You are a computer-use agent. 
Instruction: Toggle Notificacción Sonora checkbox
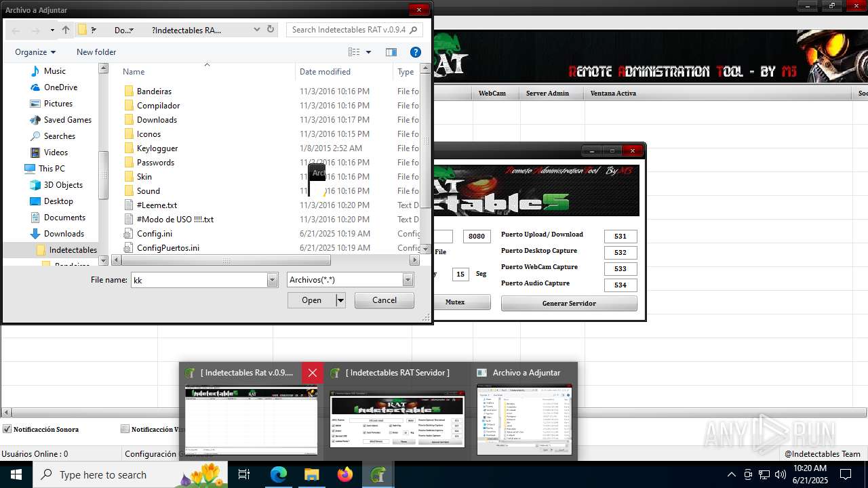tap(7, 429)
